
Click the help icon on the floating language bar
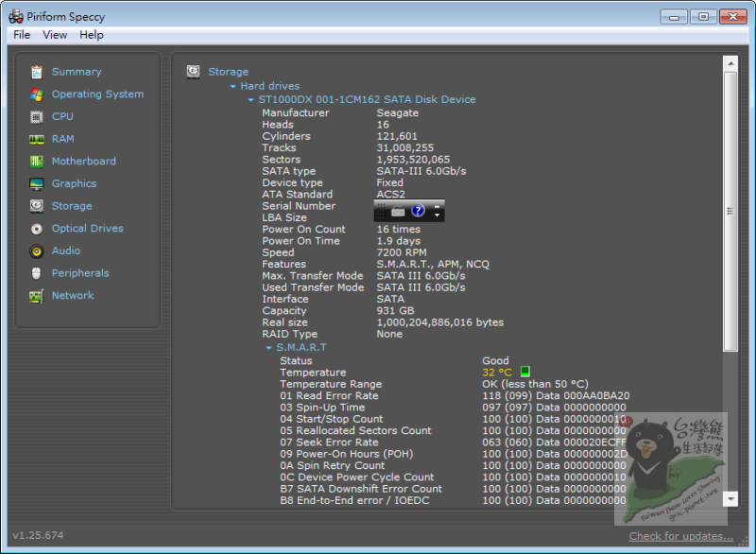click(x=419, y=211)
